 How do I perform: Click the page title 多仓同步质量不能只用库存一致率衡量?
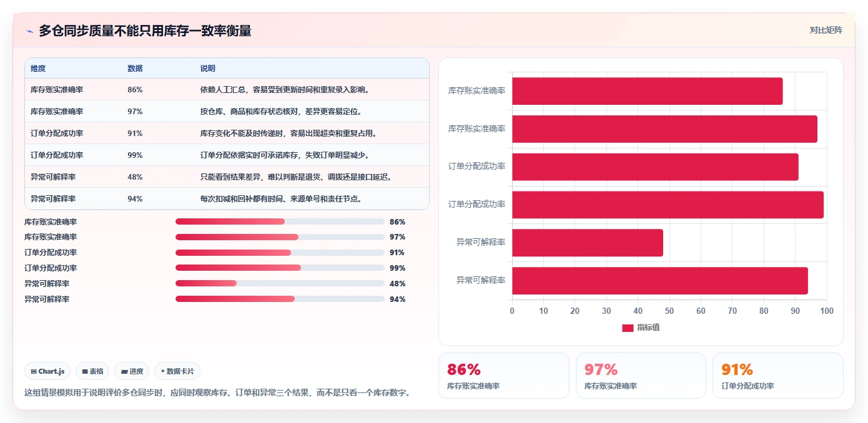[x=145, y=31]
